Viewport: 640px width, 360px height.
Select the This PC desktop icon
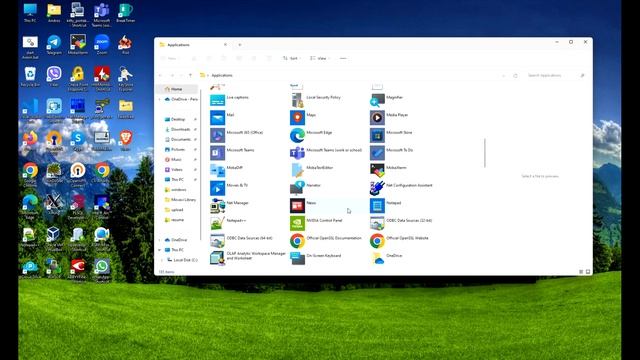30,13
